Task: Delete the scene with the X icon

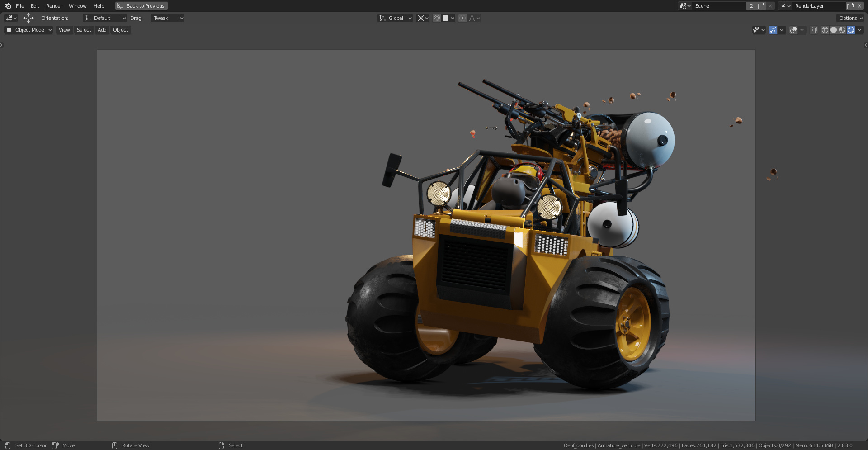Action: point(770,6)
